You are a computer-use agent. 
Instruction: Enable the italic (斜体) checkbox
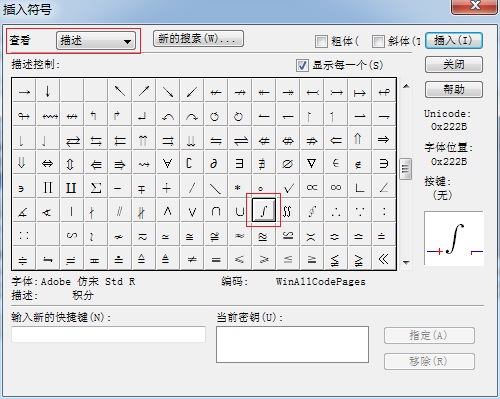[378, 41]
